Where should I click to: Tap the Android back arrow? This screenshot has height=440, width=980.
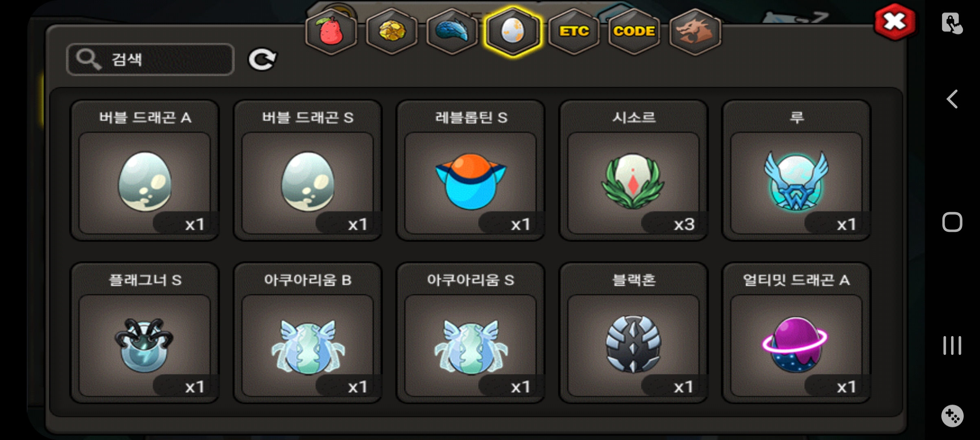click(952, 99)
